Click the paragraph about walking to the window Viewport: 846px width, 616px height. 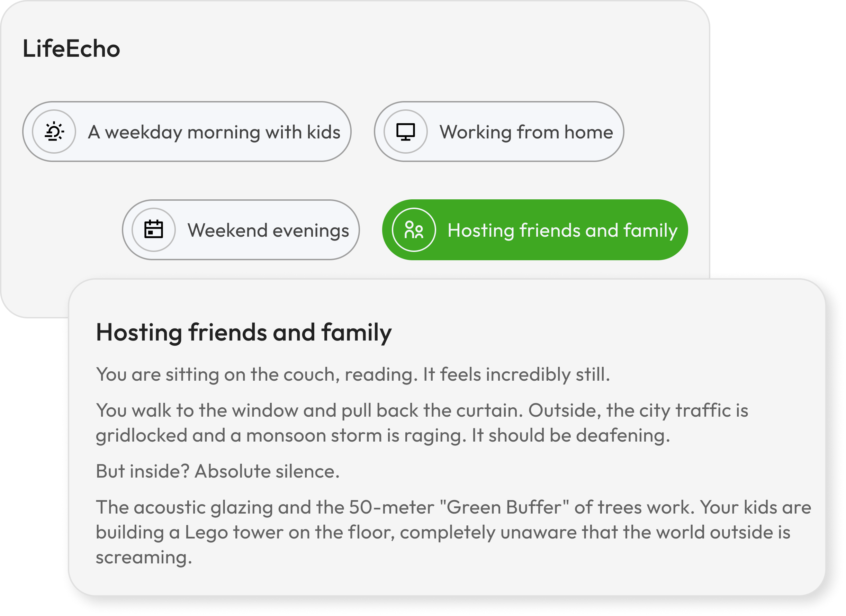pos(422,423)
